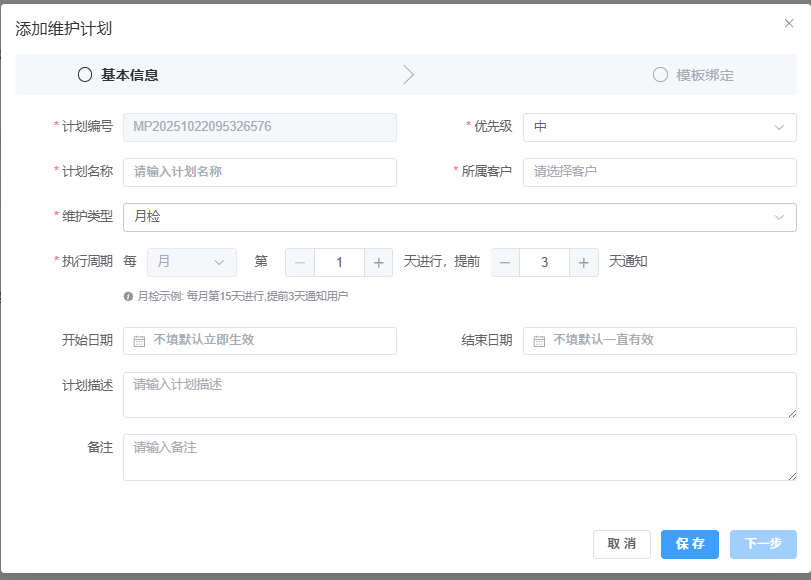Decrease the execution day with minus
The image size is (811, 580).
[300, 262]
